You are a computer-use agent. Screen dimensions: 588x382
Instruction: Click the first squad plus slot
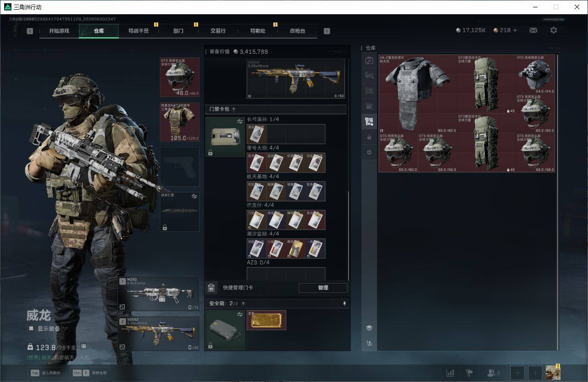(517, 373)
